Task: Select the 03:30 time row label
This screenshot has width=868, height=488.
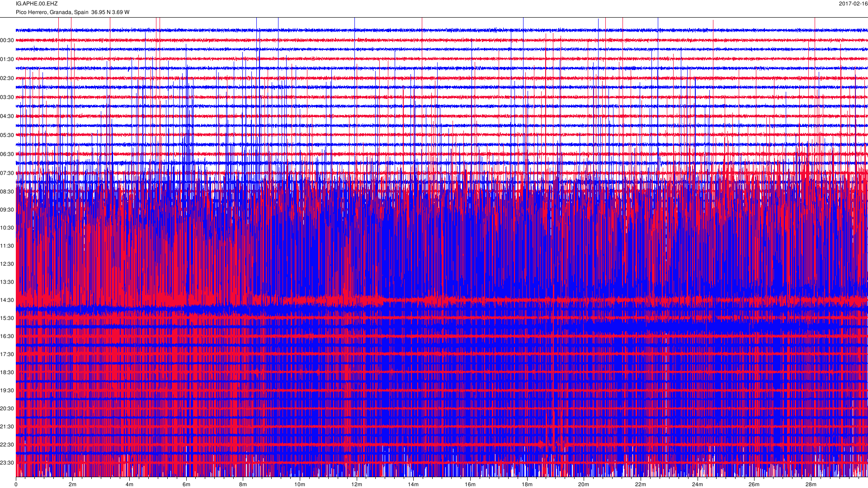Action: click(x=7, y=97)
